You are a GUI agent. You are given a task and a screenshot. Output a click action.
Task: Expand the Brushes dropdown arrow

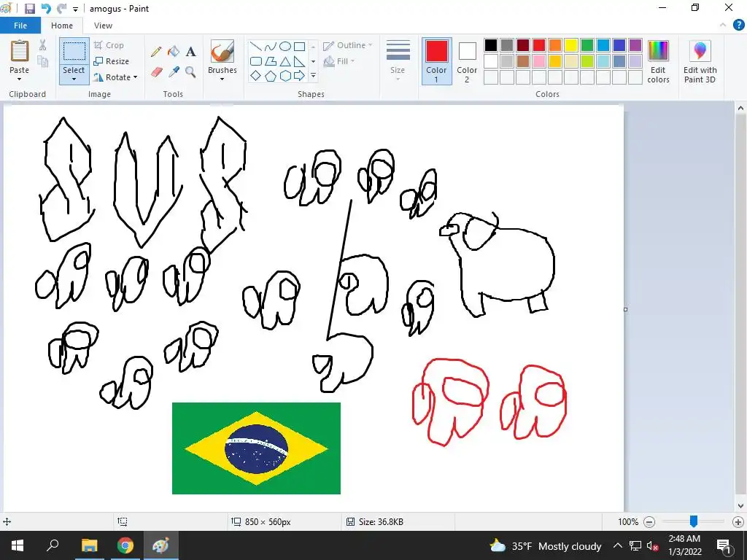click(222, 79)
